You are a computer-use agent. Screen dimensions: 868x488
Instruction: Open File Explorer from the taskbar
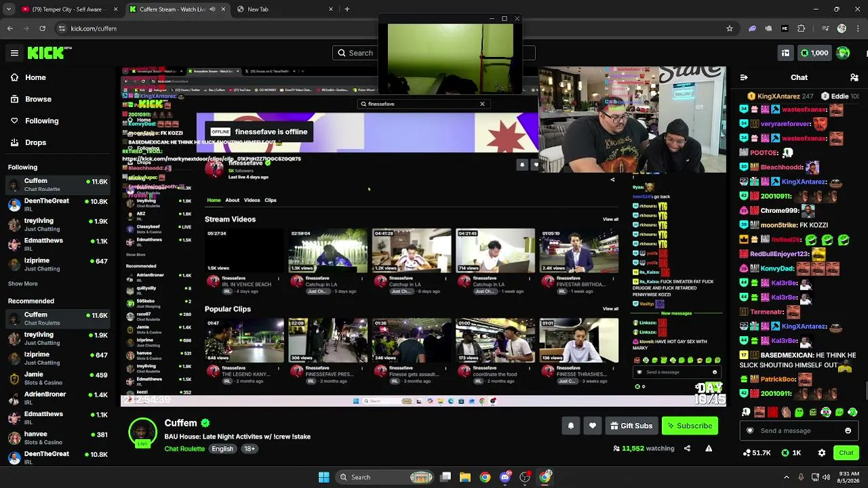click(x=465, y=477)
